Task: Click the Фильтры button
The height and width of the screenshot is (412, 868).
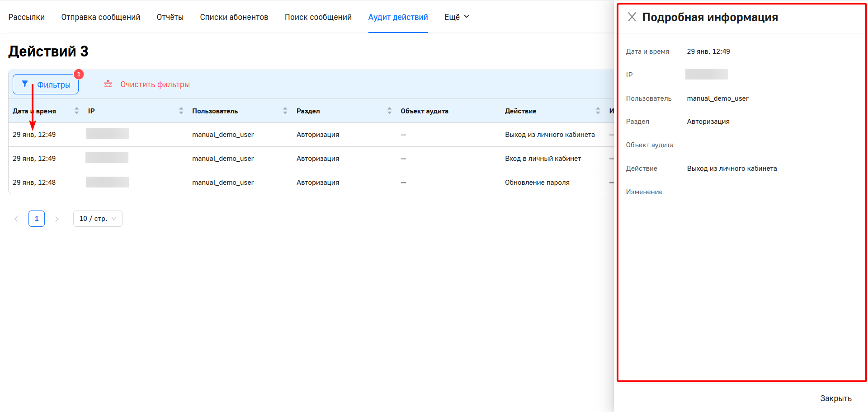Action: point(46,84)
